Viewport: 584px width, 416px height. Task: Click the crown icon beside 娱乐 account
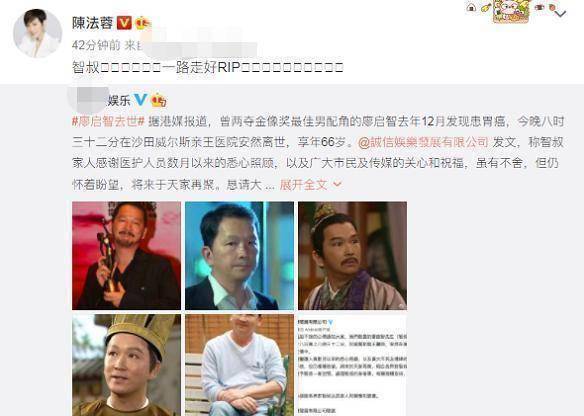pos(159,100)
